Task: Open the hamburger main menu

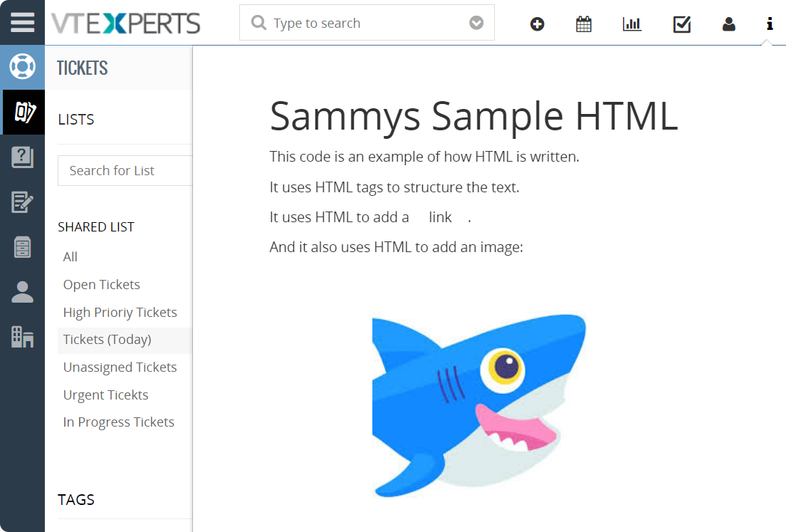Action: [22, 23]
